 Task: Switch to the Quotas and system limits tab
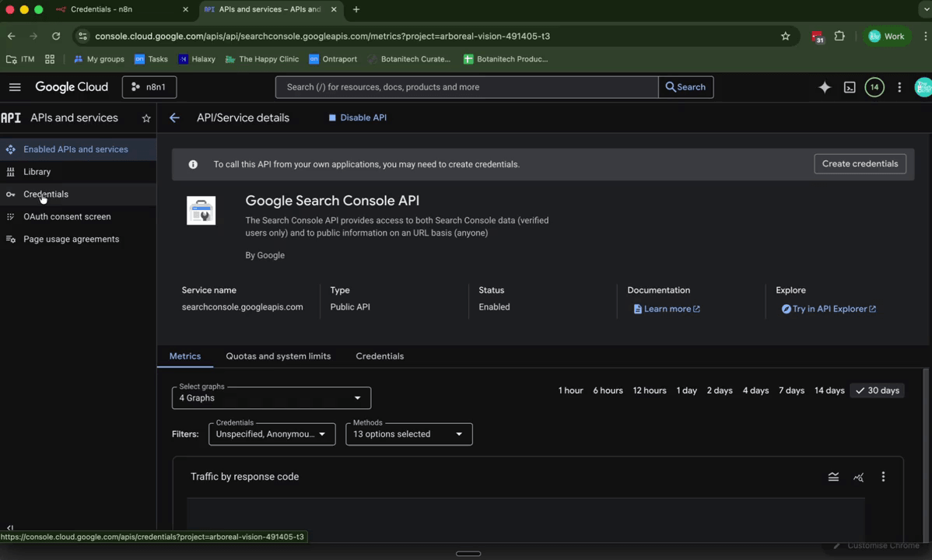pyautogui.click(x=278, y=356)
